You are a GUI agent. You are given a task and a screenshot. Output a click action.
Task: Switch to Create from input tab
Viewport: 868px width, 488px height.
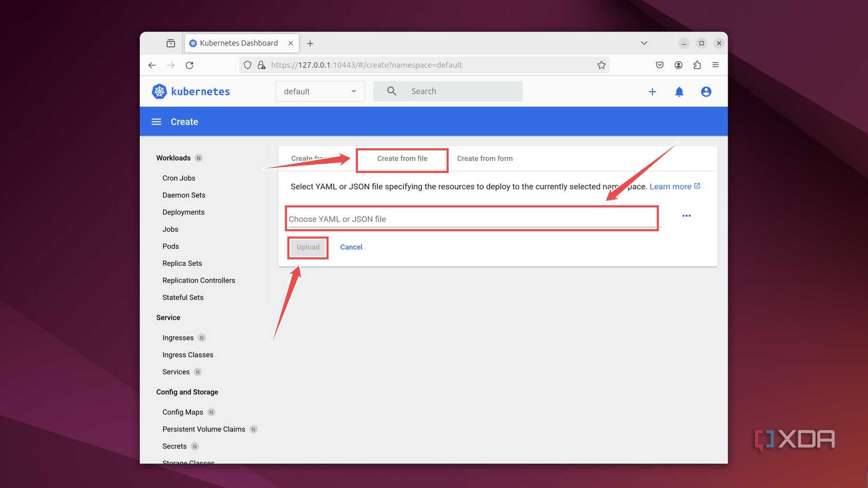click(x=316, y=158)
